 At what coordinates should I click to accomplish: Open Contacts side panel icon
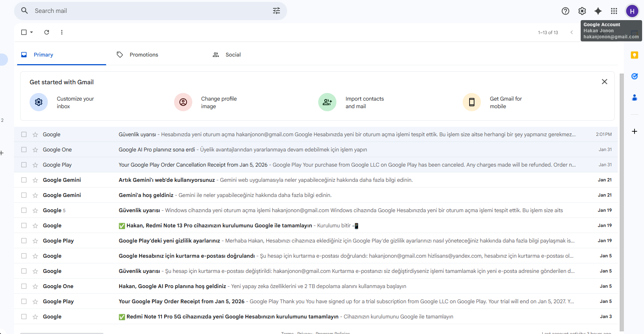[x=635, y=98]
